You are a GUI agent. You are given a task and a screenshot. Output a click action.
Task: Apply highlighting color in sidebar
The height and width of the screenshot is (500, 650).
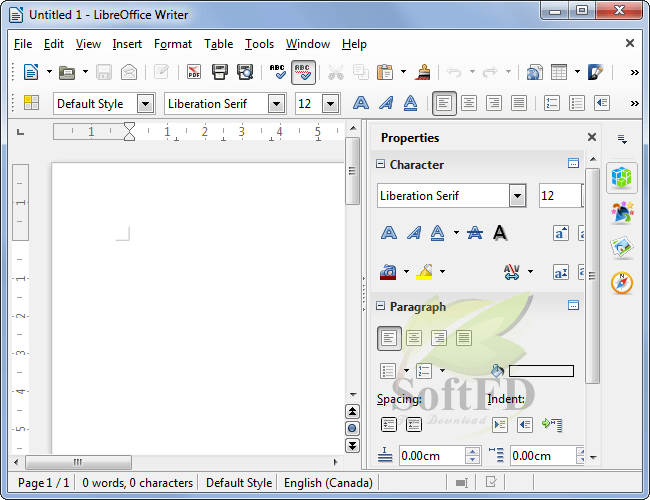coord(424,272)
